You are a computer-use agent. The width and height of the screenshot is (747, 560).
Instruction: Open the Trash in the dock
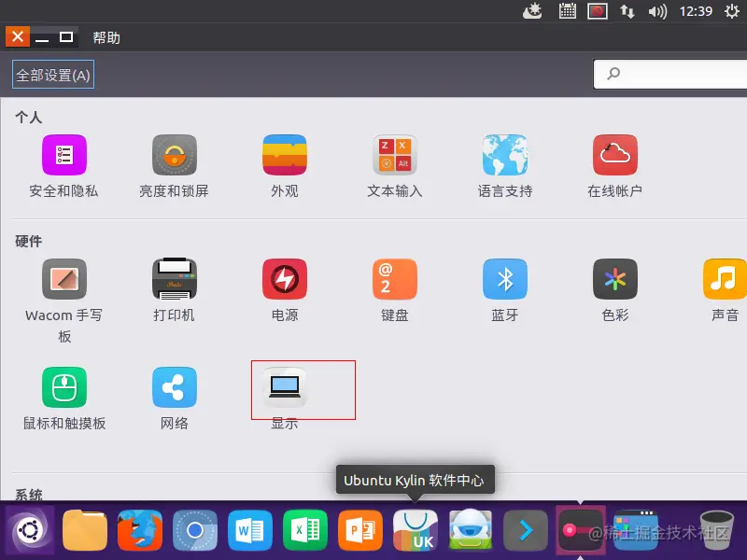(716, 530)
